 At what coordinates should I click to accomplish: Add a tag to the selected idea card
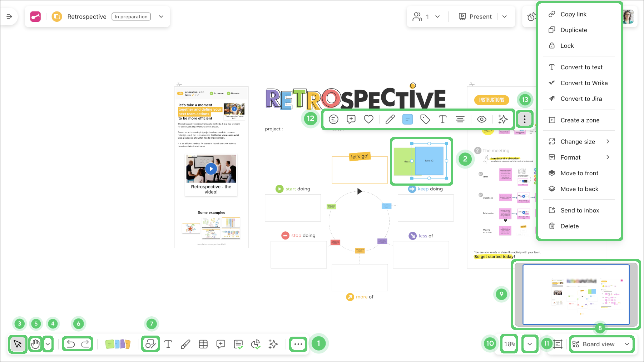click(425, 119)
